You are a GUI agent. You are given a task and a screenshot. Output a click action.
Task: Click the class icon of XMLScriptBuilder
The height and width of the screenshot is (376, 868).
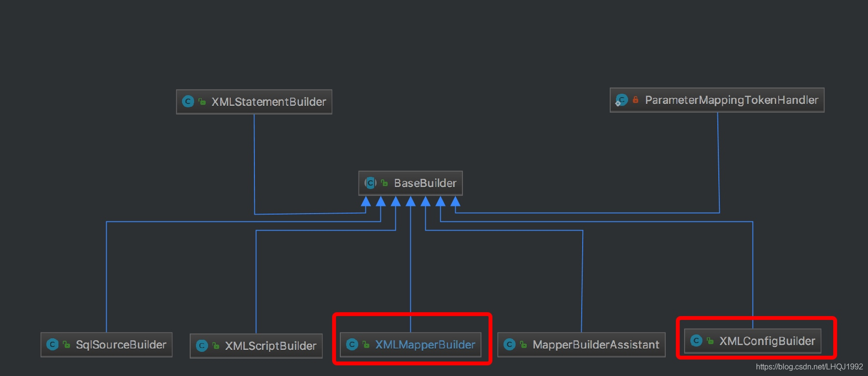(x=202, y=346)
